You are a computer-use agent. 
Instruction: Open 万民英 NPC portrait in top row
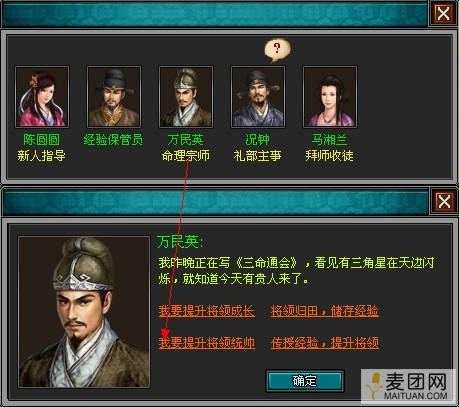186,97
